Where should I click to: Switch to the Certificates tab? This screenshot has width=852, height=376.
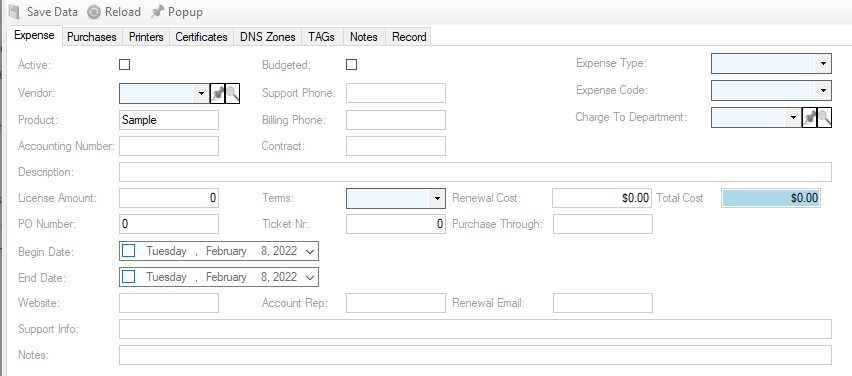(202, 37)
